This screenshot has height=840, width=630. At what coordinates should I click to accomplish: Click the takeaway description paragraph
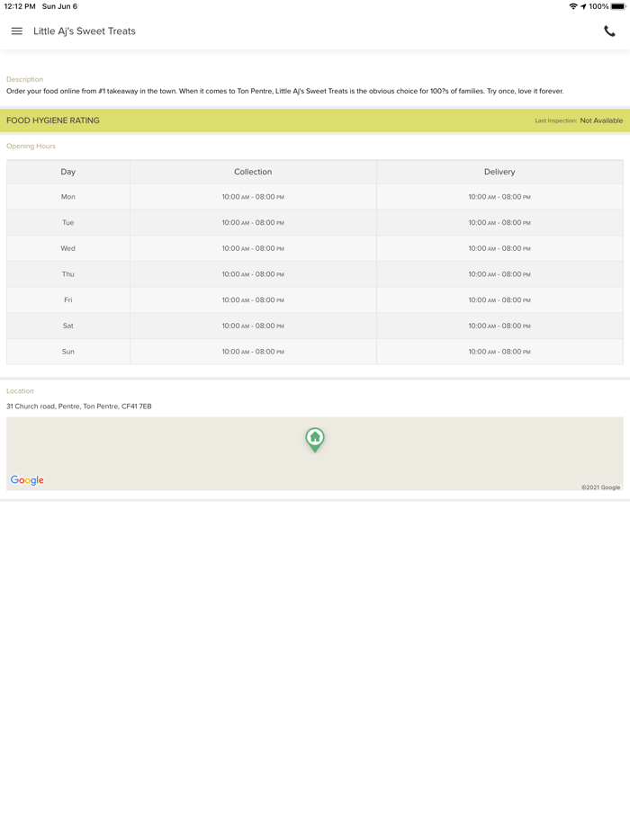point(284,91)
